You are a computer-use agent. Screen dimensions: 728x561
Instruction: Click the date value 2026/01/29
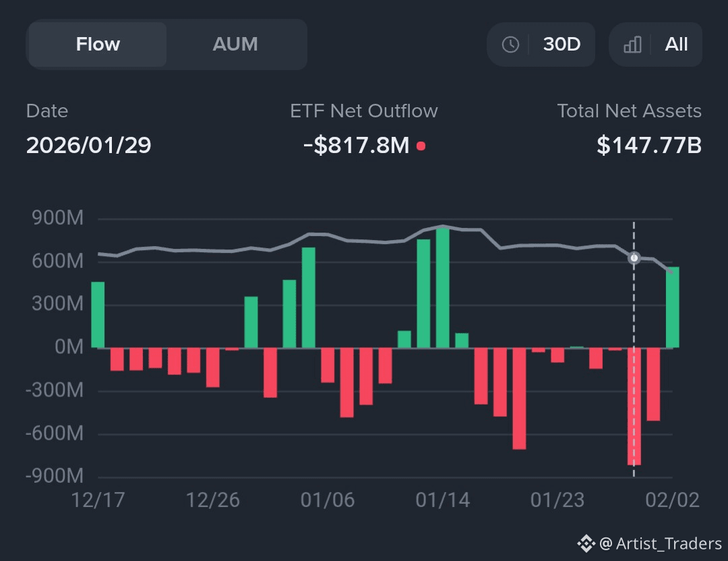click(88, 145)
